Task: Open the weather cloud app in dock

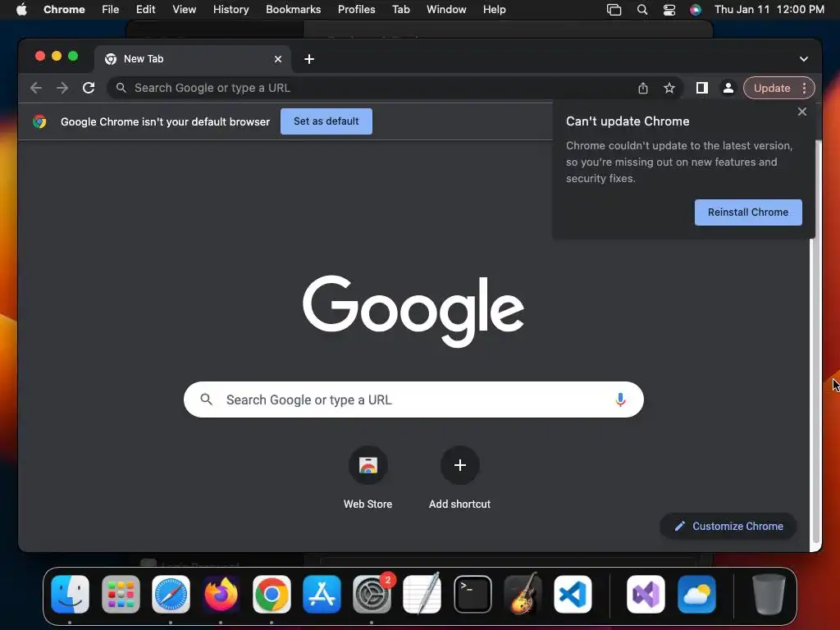Action: pos(696,594)
